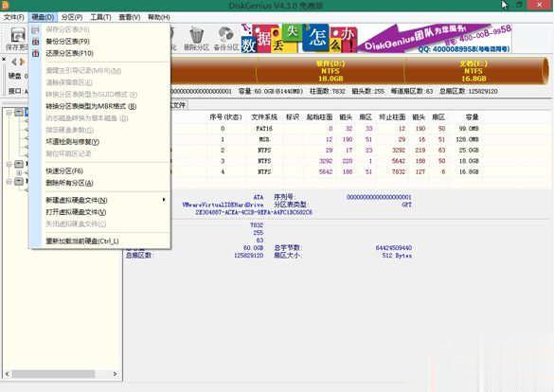Select the D: NTFS 18.0GB partition bar

(331, 71)
